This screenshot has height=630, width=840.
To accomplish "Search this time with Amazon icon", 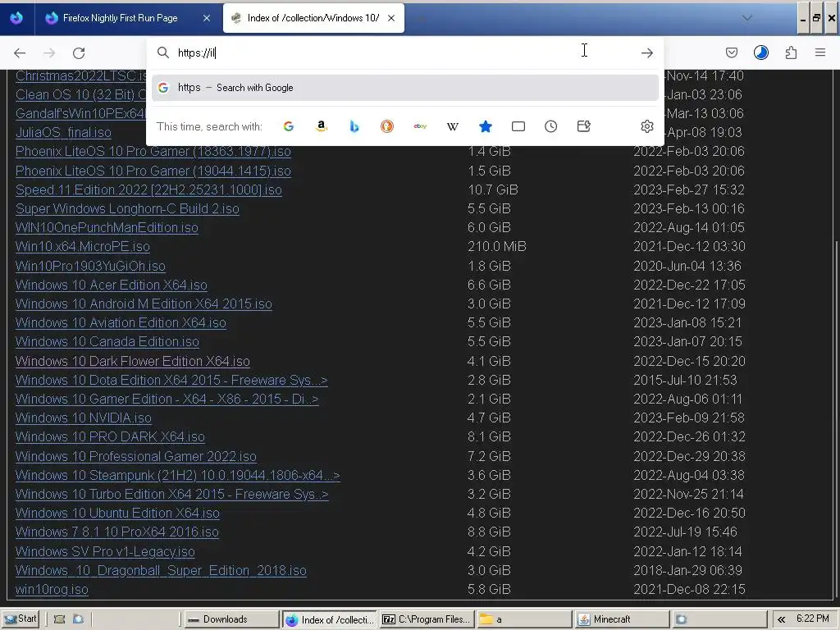I will 322,126.
